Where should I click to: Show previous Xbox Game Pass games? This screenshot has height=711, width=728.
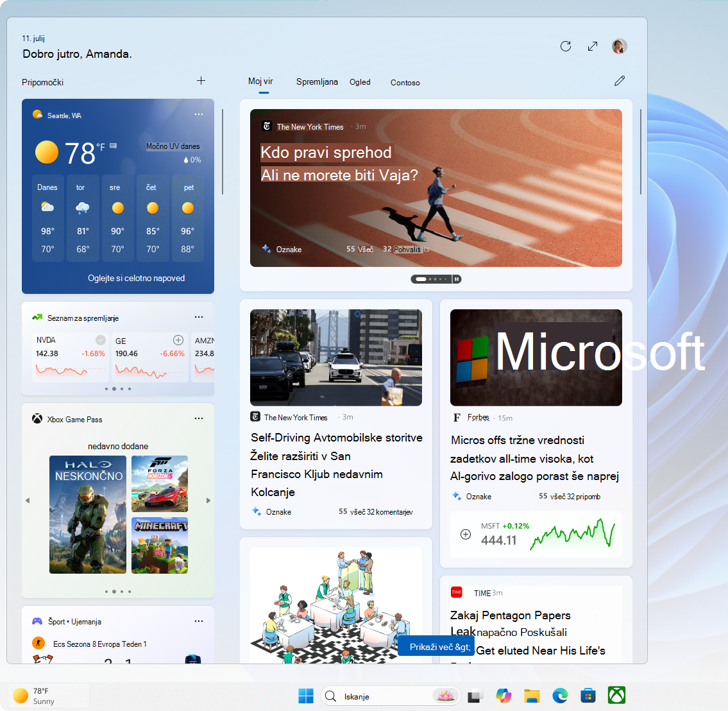28,500
